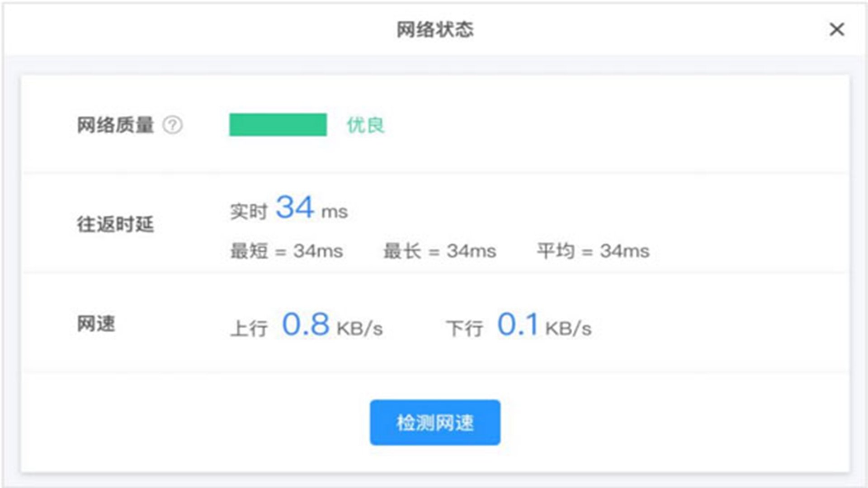Click the 最长 = 34ms statistic

(x=440, y=251)
